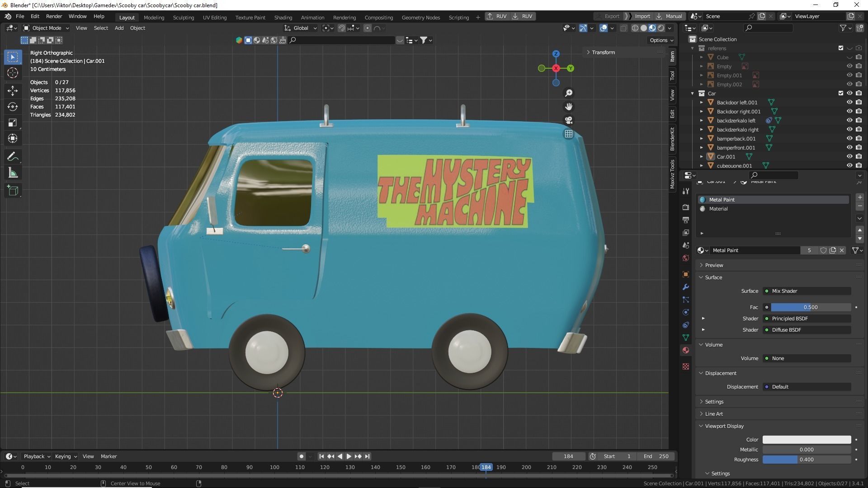
Task: Click the current frame 184 field
Action: click(568, 456)
